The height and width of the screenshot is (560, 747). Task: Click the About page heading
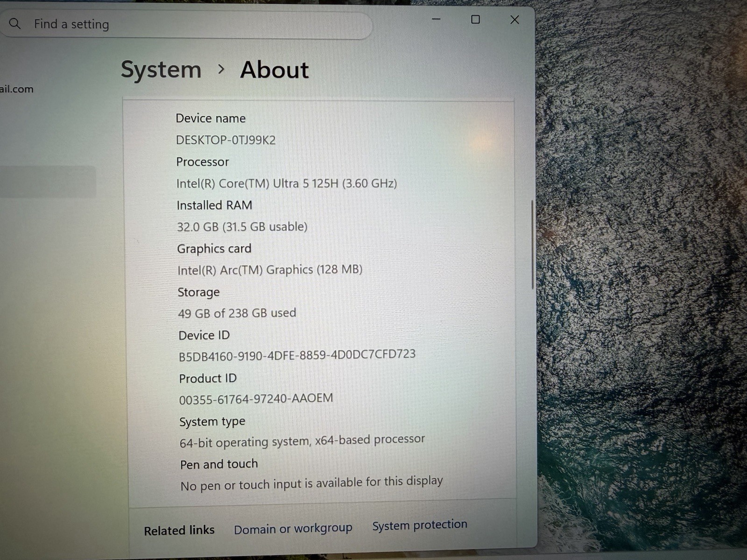click(x=275, y=70)
